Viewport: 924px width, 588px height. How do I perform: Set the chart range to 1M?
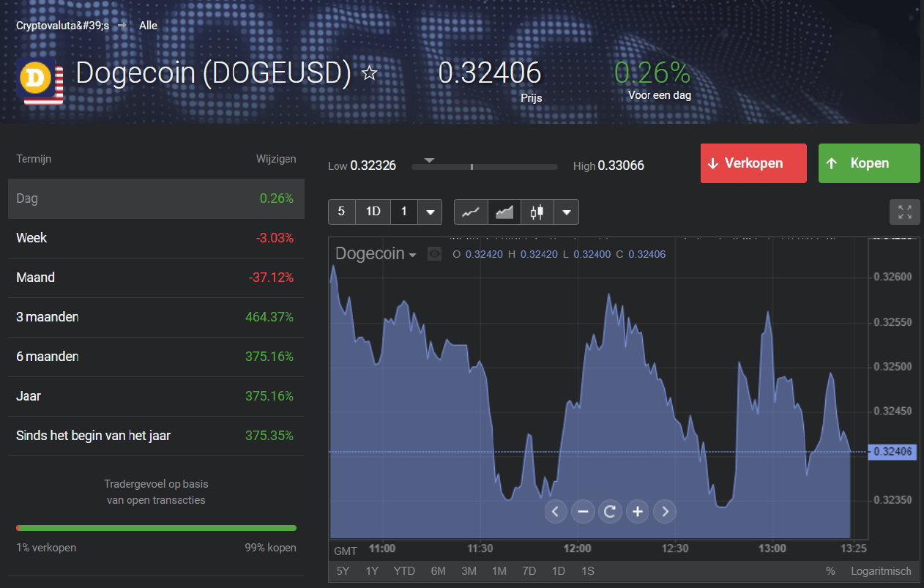pyautogui.click(x=499, y=571)
